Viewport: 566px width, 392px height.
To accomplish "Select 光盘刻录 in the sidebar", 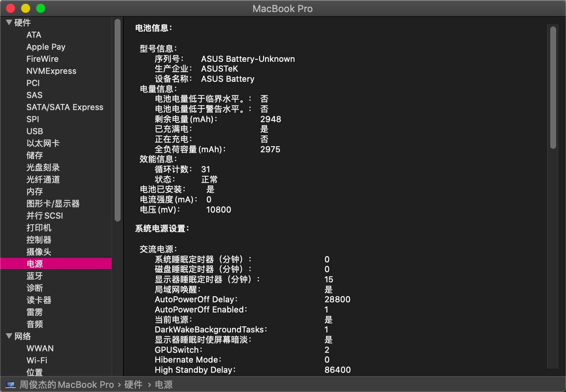I will (43, 167).
